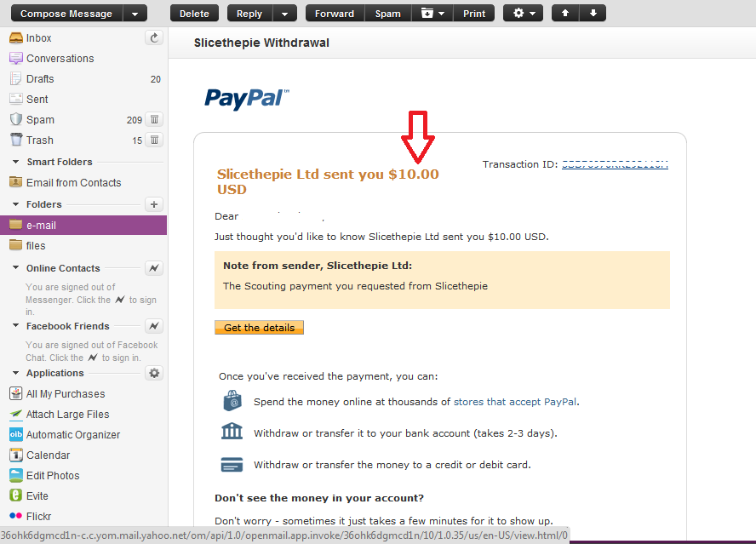Open the Sent folder
The image size is (756, 544).
click(37, 100)
